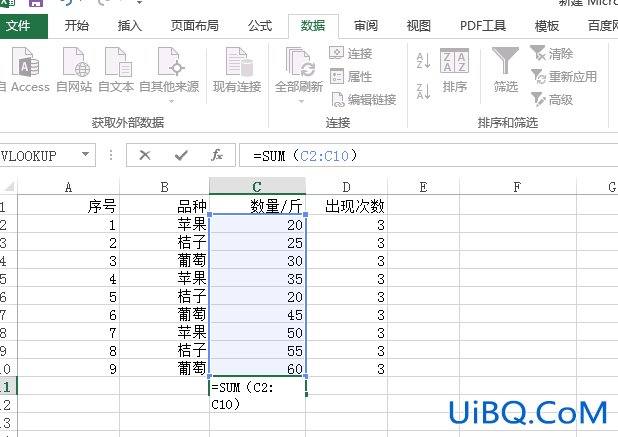The height and width of the screenshot is (437, 618).
Task: Click 重新应用 reapply filter
Action: [564, 76]
